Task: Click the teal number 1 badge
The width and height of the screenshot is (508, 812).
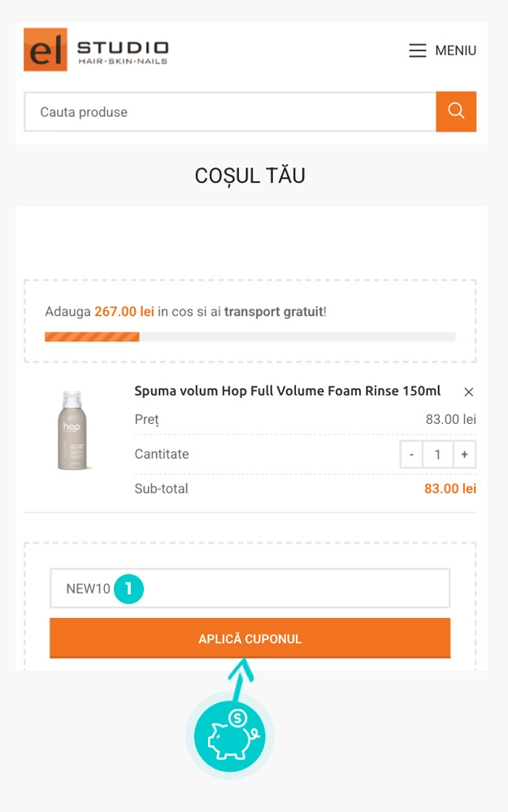Action: point(128,589)
